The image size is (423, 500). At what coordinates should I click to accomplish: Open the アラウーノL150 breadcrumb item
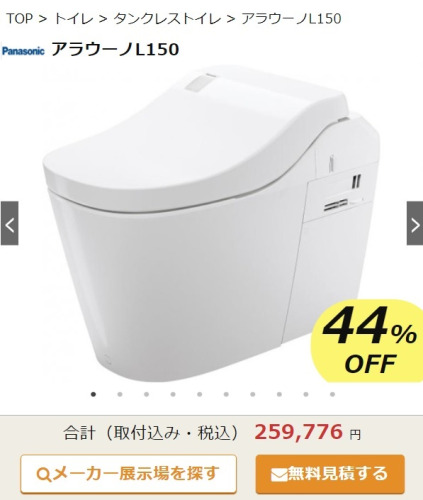[291, 19]
